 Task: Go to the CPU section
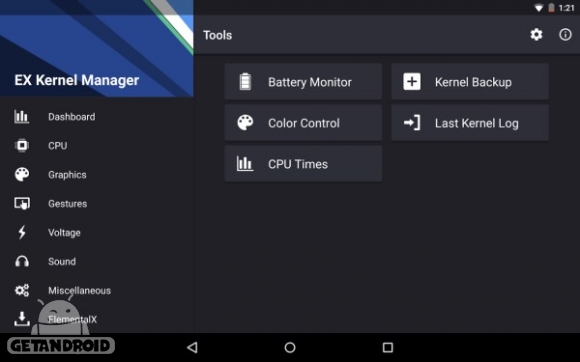(x=97, y=145)
